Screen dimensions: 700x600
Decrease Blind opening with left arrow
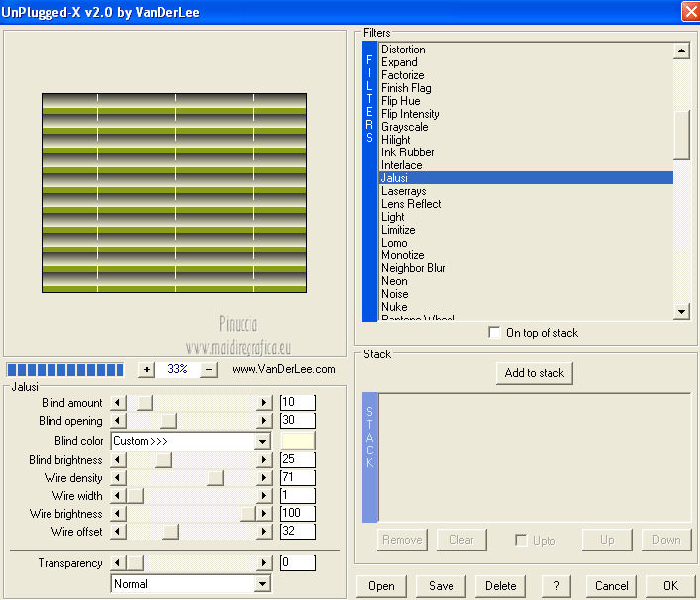118,421
